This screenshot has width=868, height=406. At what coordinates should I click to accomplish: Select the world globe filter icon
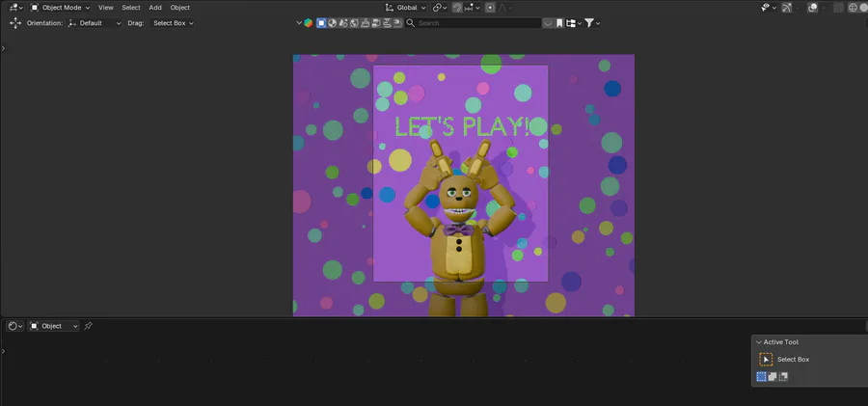point(354,23)
